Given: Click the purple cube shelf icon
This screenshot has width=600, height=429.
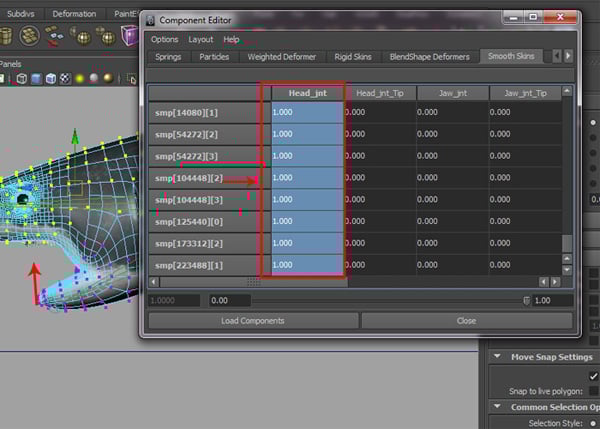Looking at the screenshot, I should coord(129,36).
